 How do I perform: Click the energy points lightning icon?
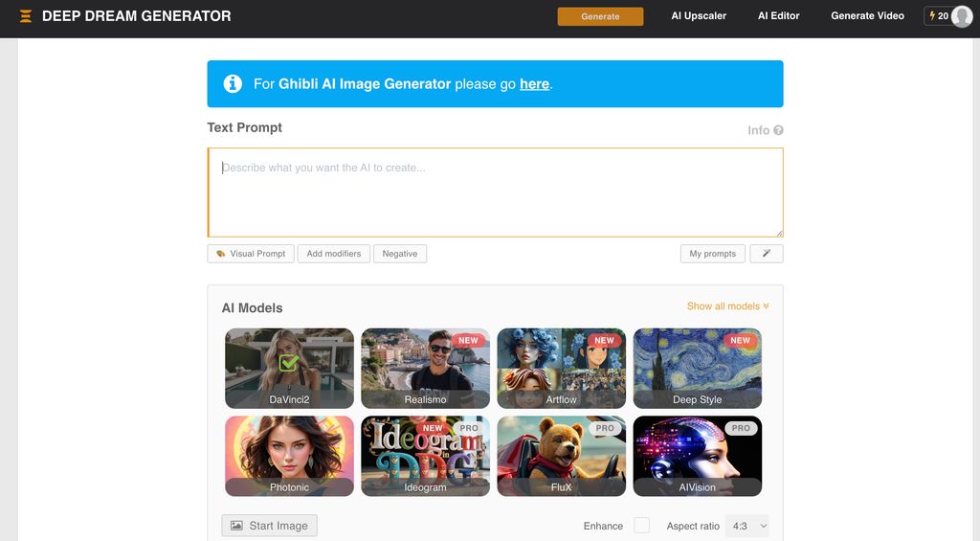[932, 16]
